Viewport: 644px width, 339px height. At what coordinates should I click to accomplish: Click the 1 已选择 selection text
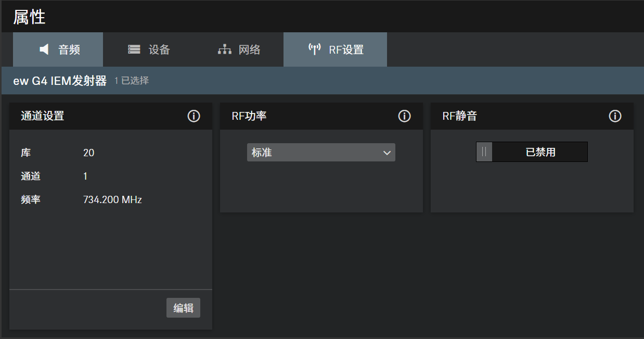(x=132, y=81)
